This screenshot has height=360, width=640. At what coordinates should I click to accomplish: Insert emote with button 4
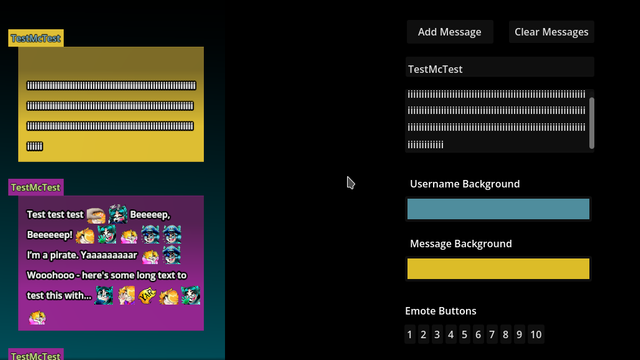[451, 335]
